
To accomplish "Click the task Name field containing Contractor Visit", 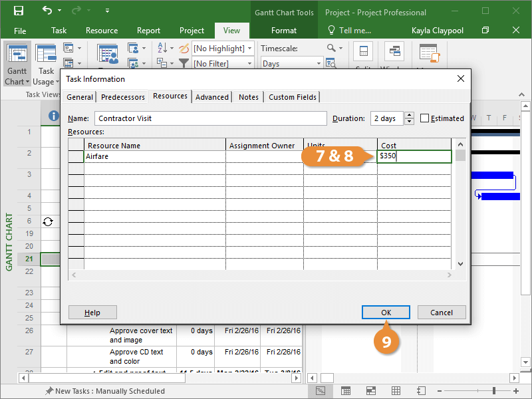I will (x=210, y=118).
